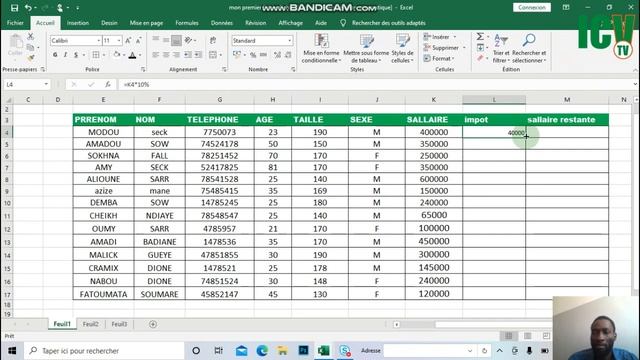This screenshot has height=360, width=640.
Task: Click the Clear eraser icon
Action: click(x=480, y=58)
